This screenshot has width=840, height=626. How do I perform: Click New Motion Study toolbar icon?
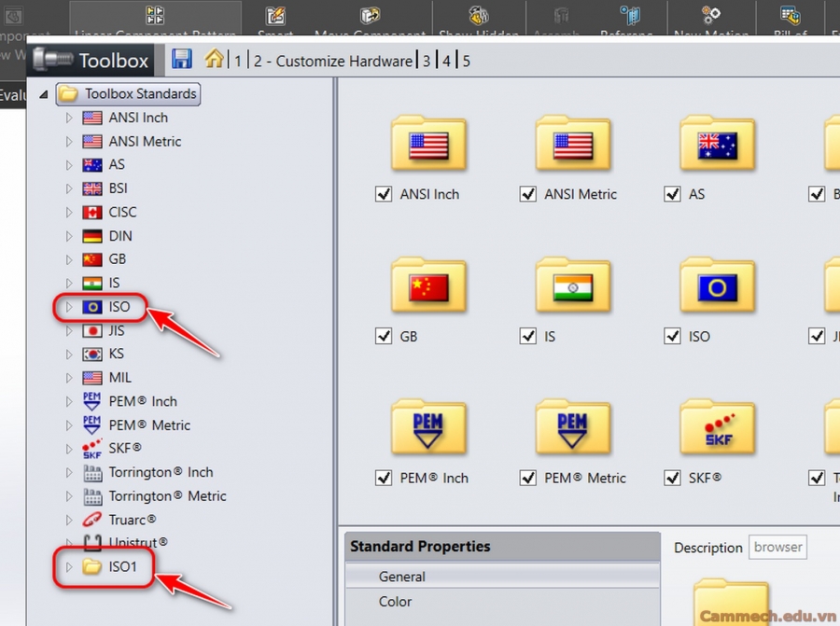click(x=711, y=15)
